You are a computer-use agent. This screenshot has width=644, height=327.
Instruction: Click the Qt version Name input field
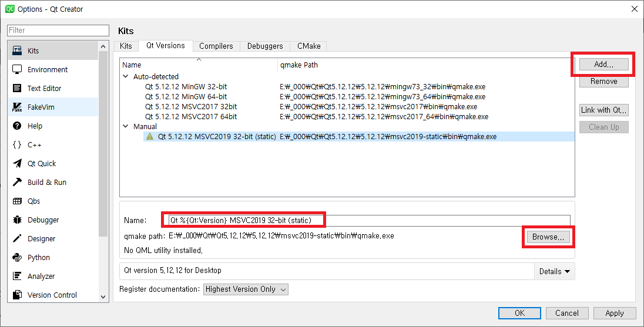click(369, 220)
